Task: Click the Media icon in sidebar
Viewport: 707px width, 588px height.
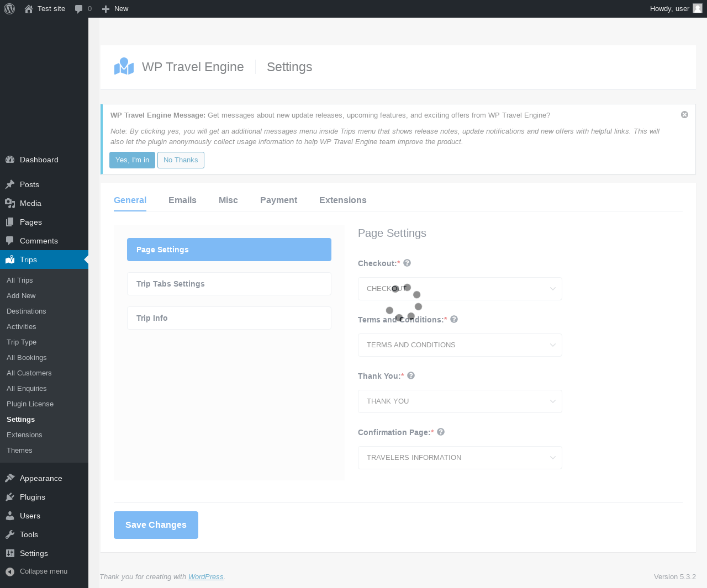Action: [10, 203]
